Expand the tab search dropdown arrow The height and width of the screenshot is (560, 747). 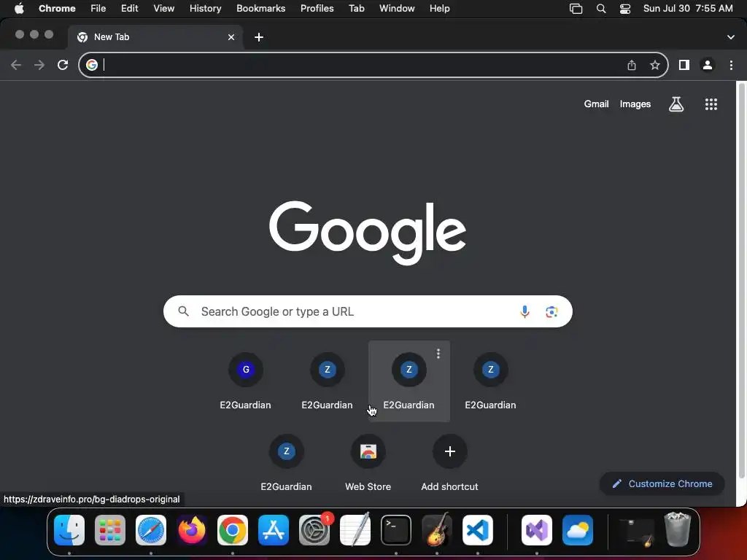731,37
